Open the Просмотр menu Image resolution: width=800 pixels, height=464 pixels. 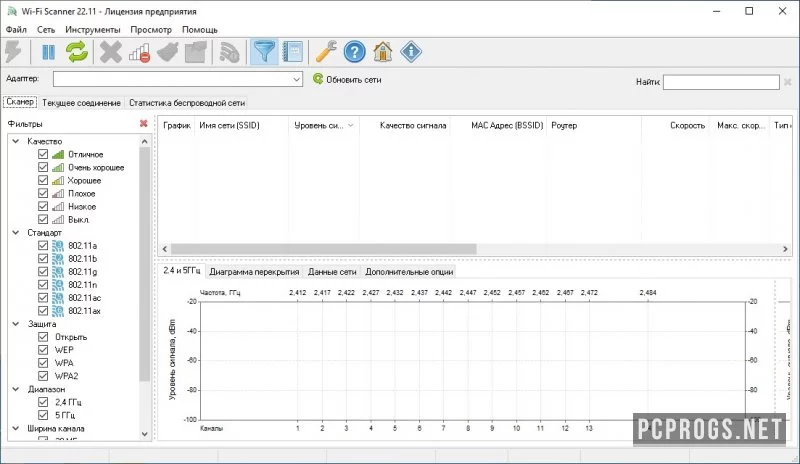(x=151, y=30)
